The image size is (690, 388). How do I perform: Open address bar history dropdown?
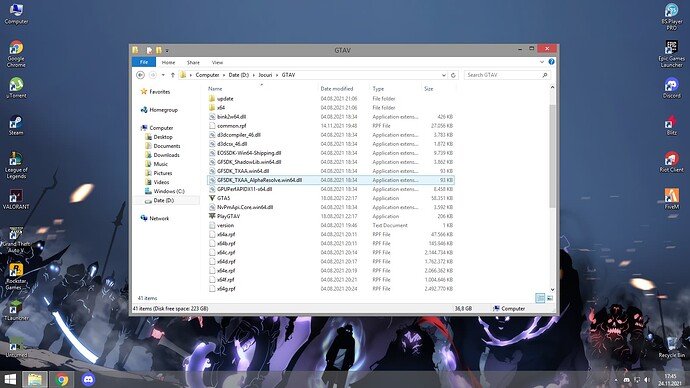(x=444, y=75)
